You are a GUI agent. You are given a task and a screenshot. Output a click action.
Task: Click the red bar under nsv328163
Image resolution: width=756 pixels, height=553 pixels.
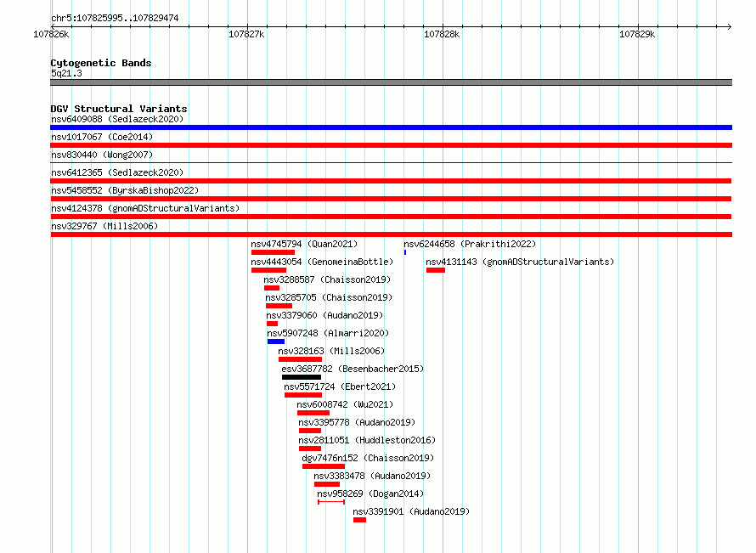click(x=301, y=359)
